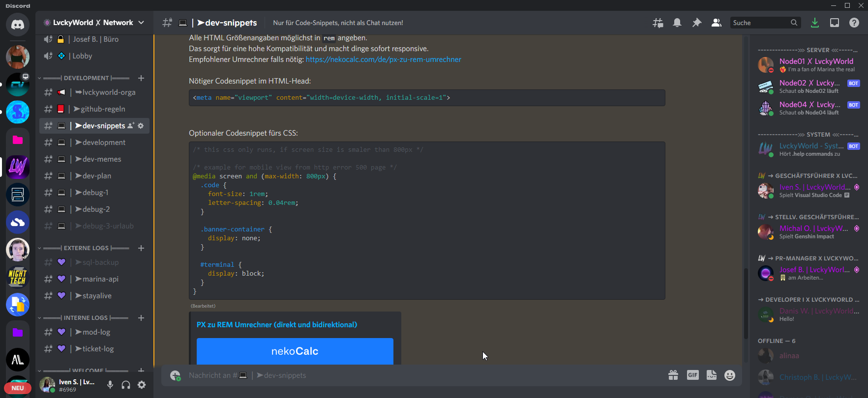Screen dimensions: 868x398
Task: Open the inbox icon in header
Action: [x=835, y=23]
